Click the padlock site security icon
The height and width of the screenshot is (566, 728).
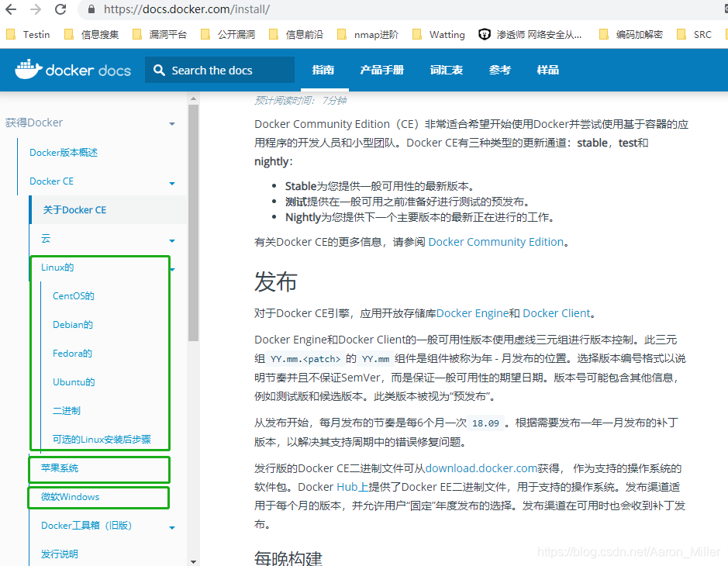[91, 9]
